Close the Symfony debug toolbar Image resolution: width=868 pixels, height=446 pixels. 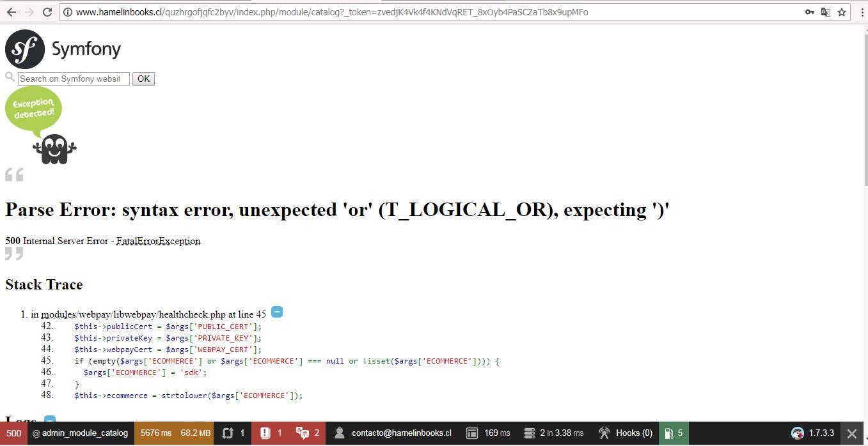[852, 433]
